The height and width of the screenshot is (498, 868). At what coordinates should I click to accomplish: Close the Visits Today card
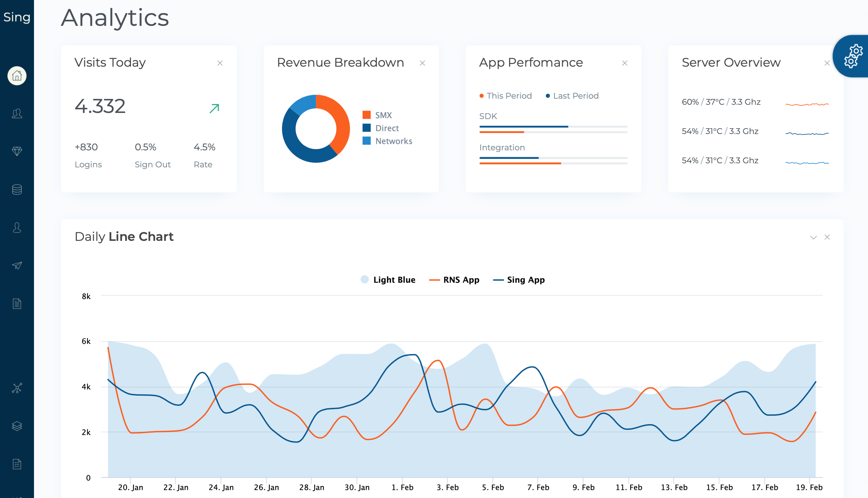220,63
